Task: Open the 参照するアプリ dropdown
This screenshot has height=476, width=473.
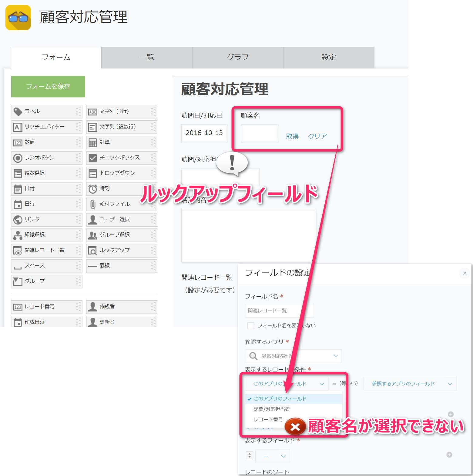Action: coord(293,356)
